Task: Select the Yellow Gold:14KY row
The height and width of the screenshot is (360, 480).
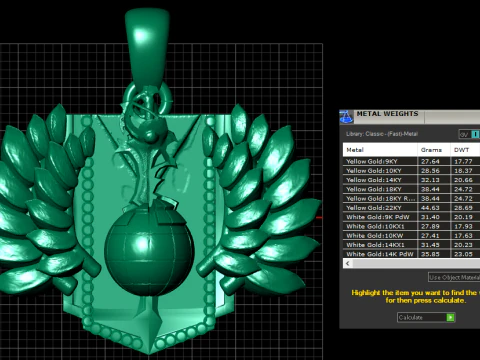Action: pyautogui.click(x=411, y=180)
